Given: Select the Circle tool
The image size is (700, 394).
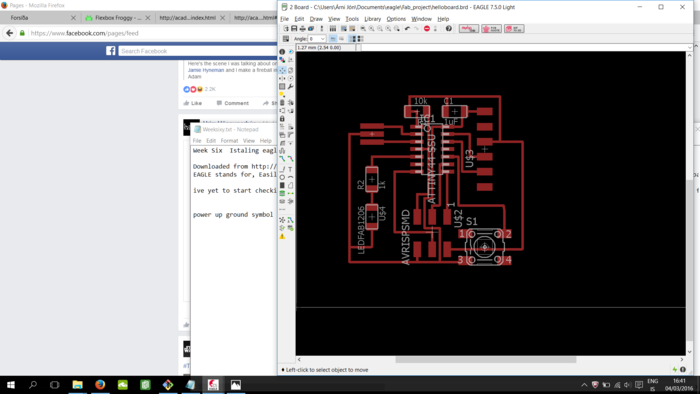Looking at the screenshot, I should pyautogui.click(x=282, y=177).
